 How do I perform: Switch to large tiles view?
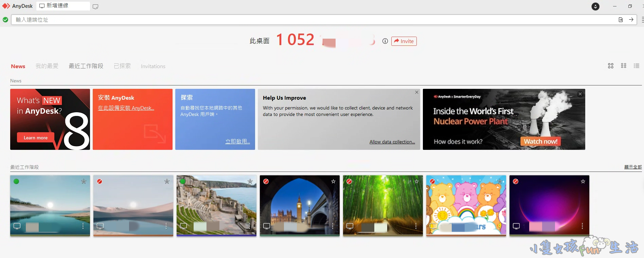pyautogui.click(x=610, y=66)
